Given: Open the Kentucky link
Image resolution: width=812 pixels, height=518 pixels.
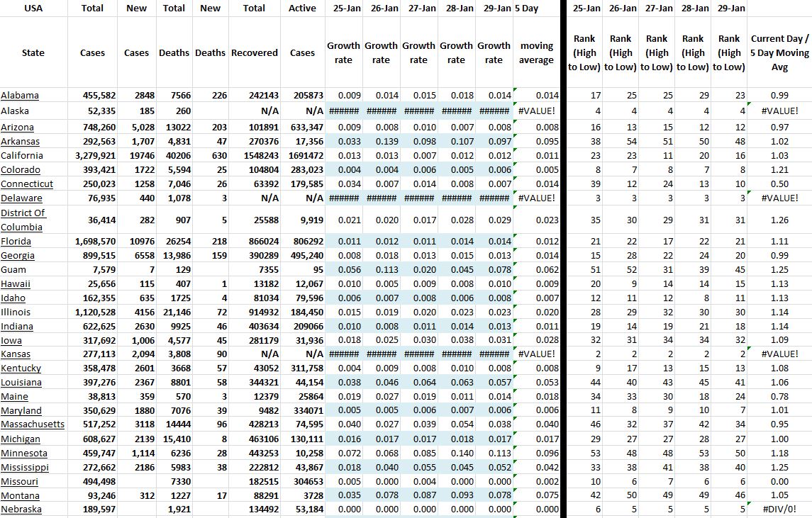Looking at the screenshot, I should (x=21, y=368).
